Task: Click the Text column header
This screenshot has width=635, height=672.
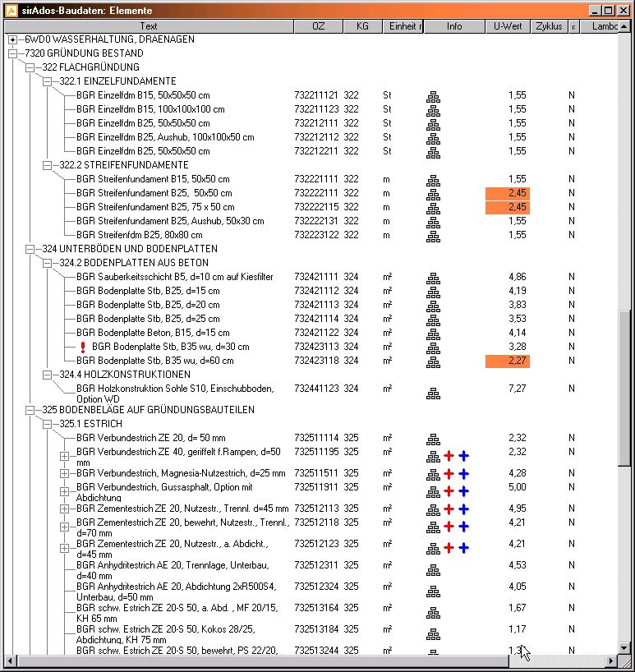Action: (x=148, y=26)
